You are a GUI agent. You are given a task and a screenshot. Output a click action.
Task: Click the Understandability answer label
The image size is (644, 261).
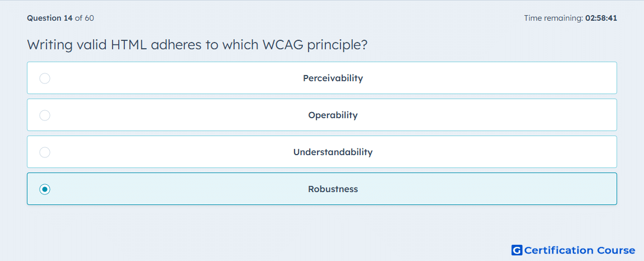pyautogui.click(x=333, y=152)
